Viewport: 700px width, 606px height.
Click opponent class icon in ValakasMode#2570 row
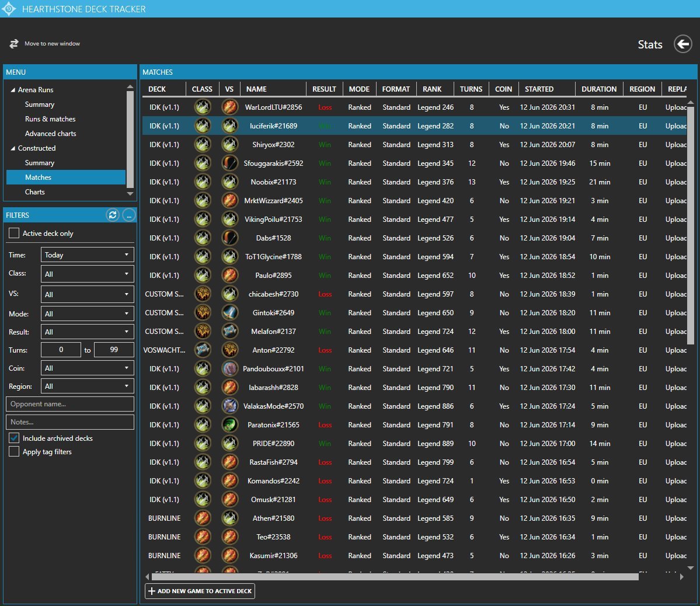(230, 406)
